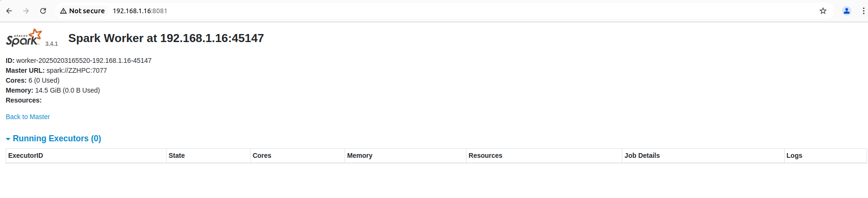Click the browser forward arrow icon
The image size is (868, 198).
(x=26, y=11)
